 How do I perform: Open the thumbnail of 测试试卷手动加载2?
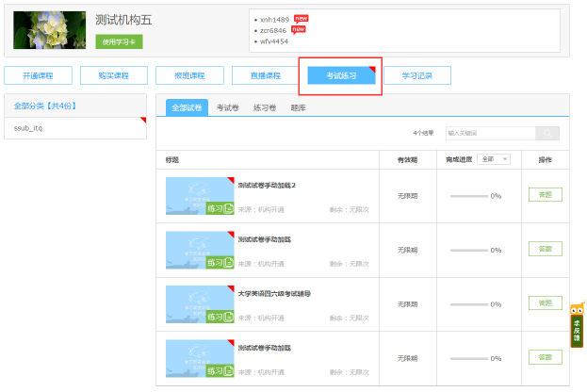(x=199, y=196)
